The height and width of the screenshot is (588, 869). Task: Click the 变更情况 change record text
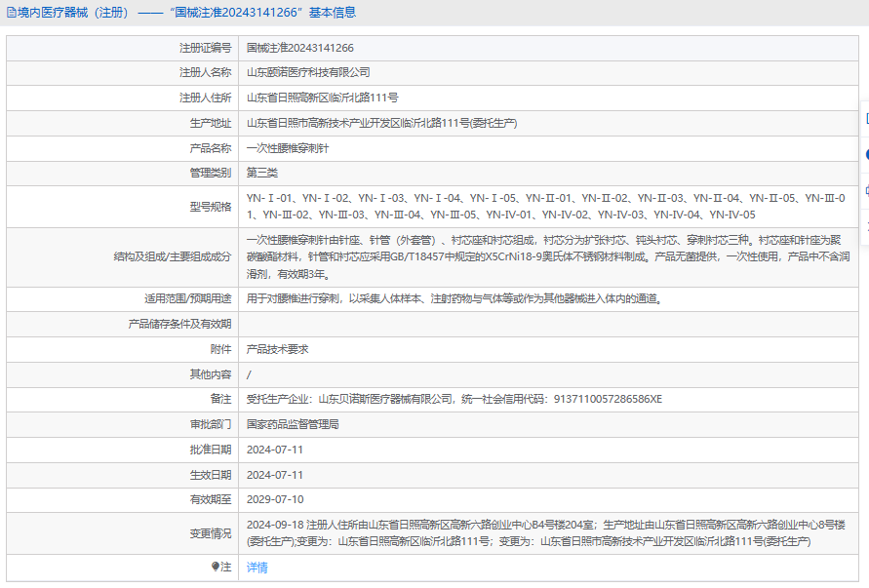(546, 532)
